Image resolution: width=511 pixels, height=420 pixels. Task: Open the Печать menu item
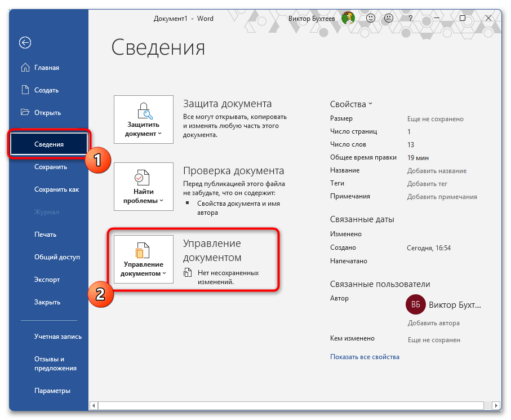click(45, 235)
